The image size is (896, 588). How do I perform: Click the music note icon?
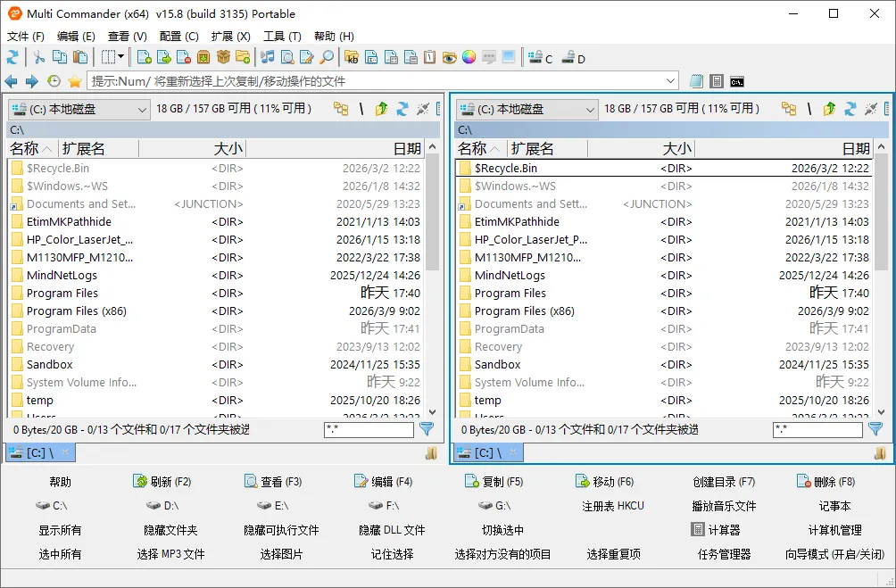tap(268, 57)
